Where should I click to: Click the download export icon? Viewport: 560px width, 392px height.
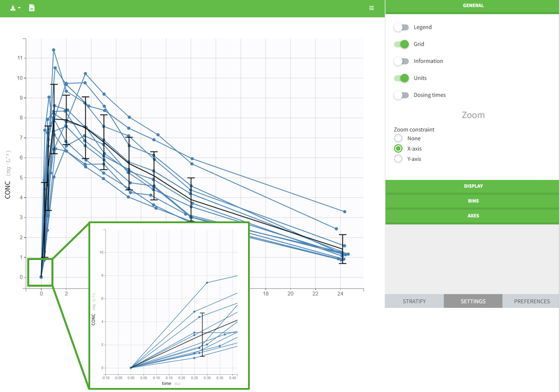click(13, 8)
